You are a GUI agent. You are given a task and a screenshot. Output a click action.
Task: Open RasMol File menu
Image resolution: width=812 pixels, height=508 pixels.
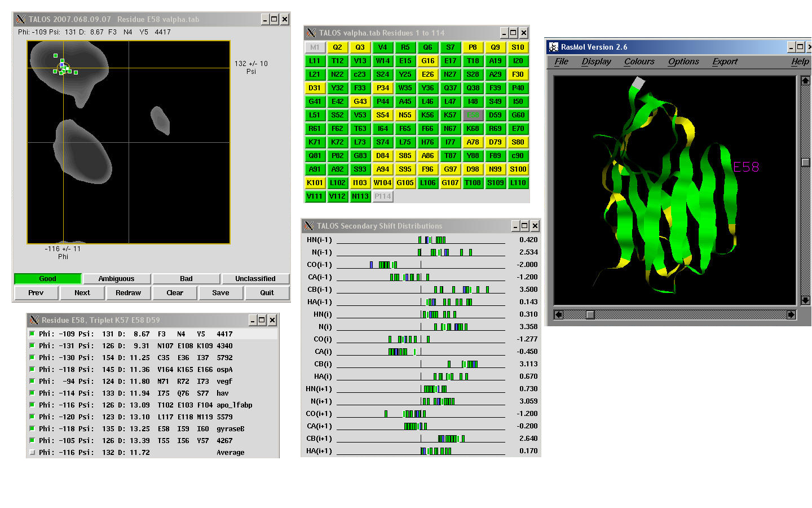tap(562, 62)
